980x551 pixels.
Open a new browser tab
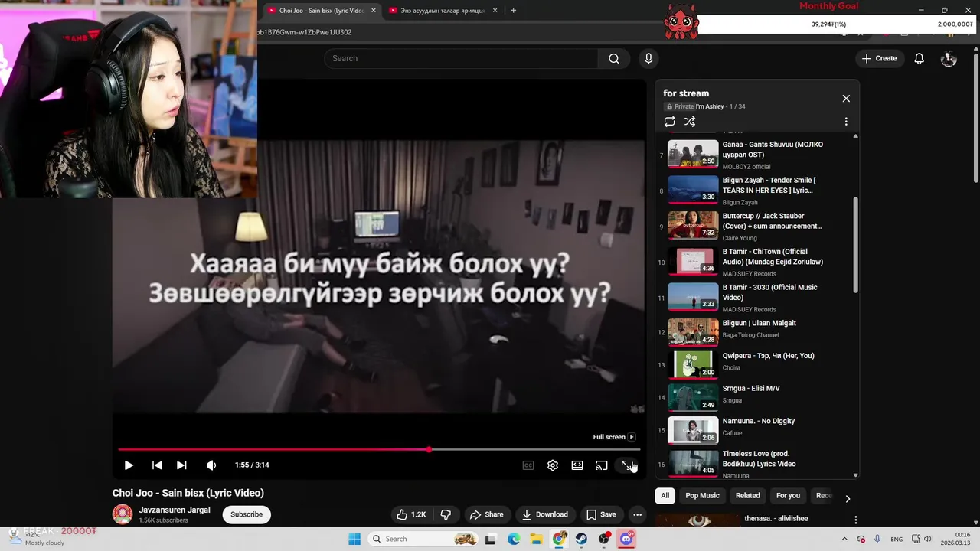[x=513, y=11]
